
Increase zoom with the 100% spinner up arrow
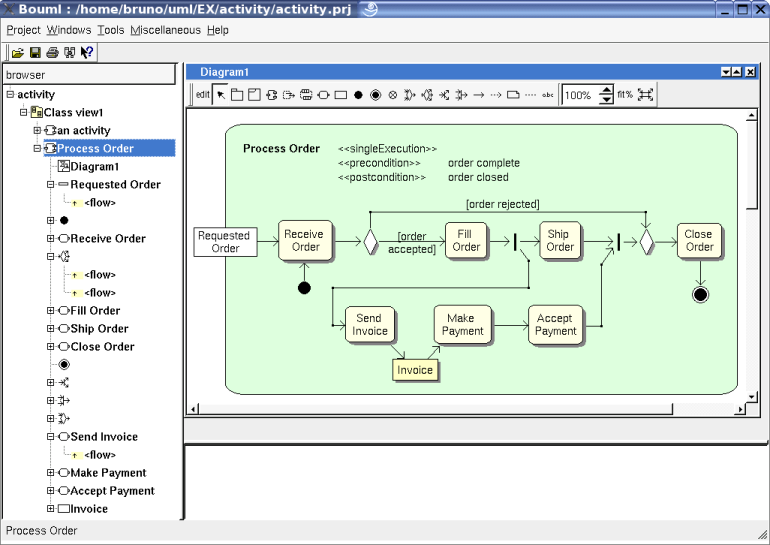tap(607, 90)
